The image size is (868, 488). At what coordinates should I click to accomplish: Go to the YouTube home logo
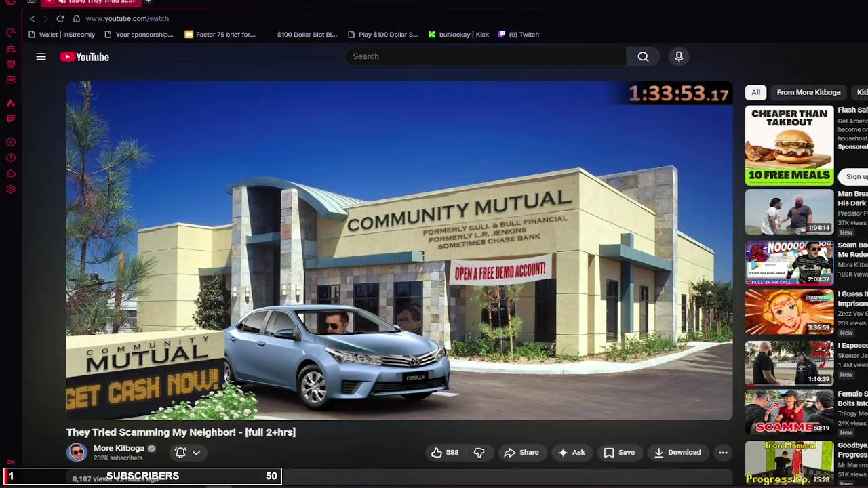pos(85,57)
